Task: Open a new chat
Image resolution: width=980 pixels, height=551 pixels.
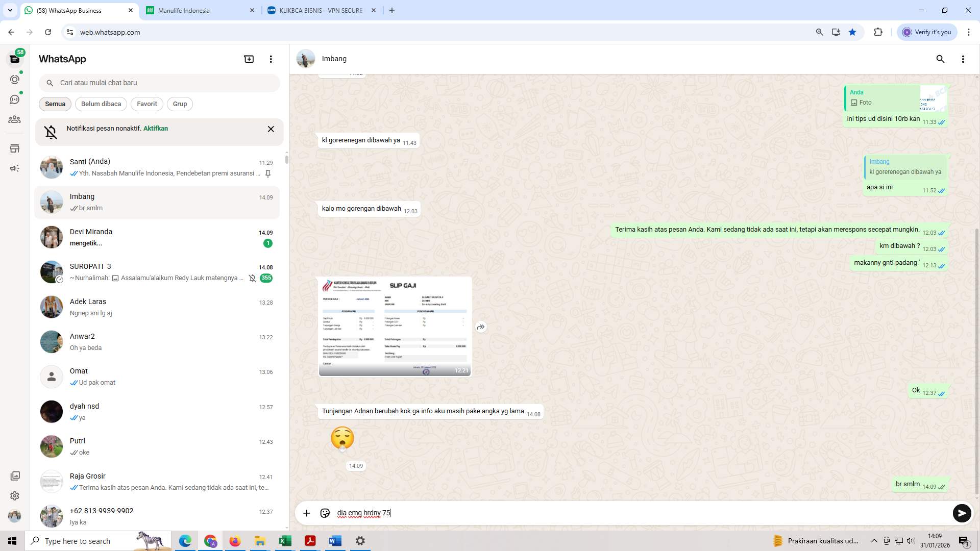Action: [249, 59]
